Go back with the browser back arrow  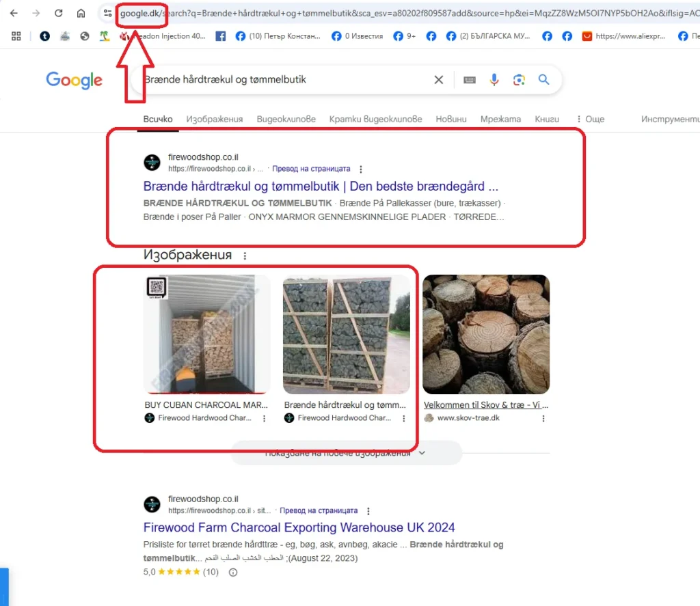(14, 13)
